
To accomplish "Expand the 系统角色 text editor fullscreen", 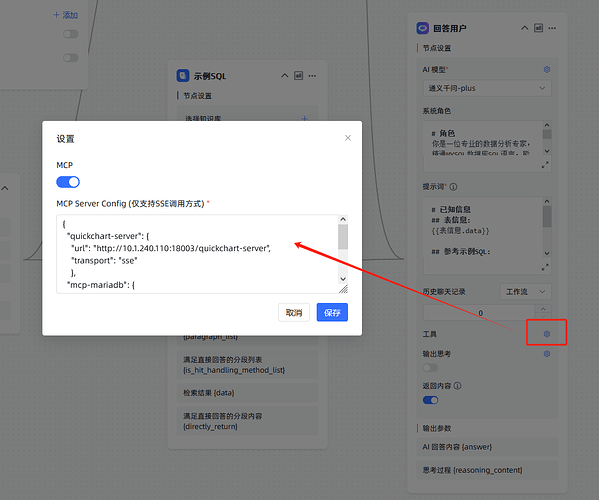I will 545,165.
